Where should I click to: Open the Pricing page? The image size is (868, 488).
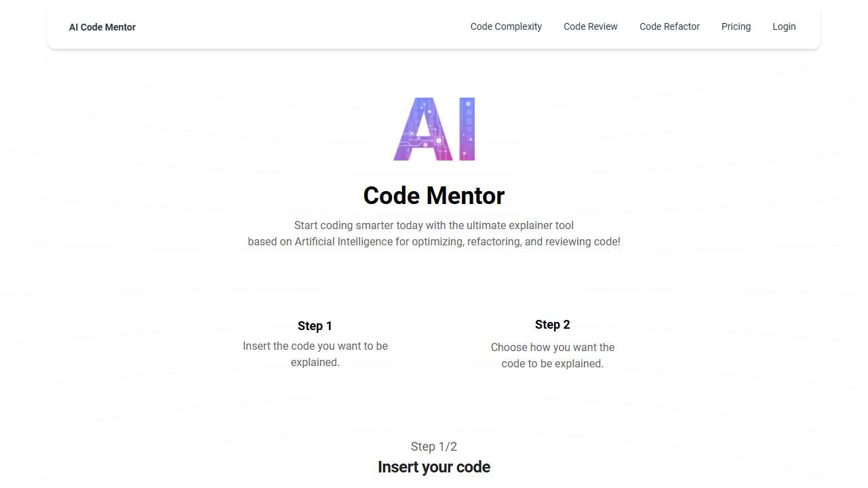click(x=736, y=26)
